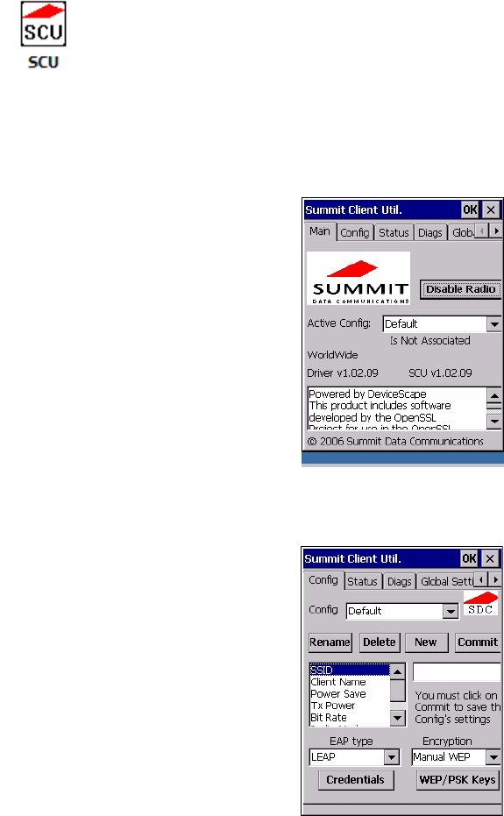Screen dimensions: 504x816
Task: Click the Credentials button
Action: click(x=356, y=779)
